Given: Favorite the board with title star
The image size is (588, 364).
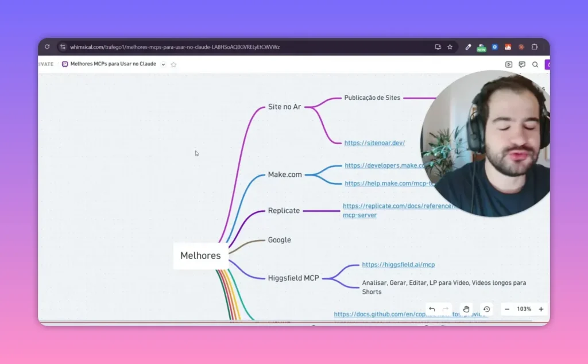Looking at the screenshot, I should coord(173,64).
